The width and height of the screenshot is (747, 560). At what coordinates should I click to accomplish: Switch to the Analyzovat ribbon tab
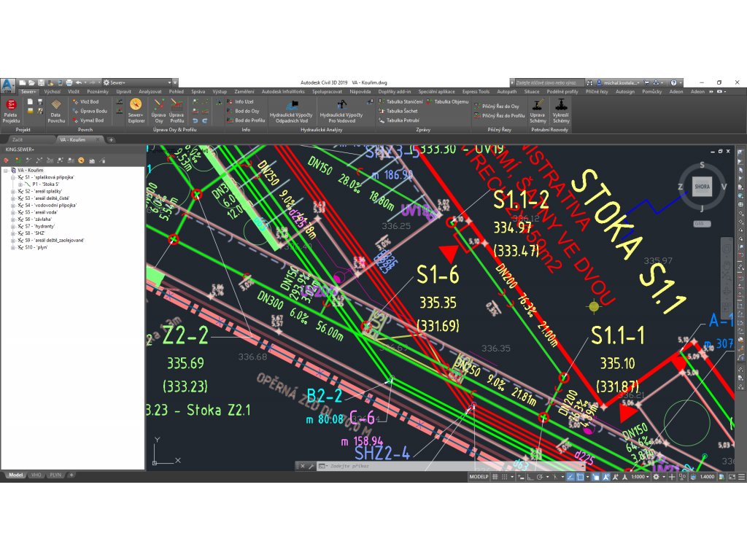coord(150,91)
